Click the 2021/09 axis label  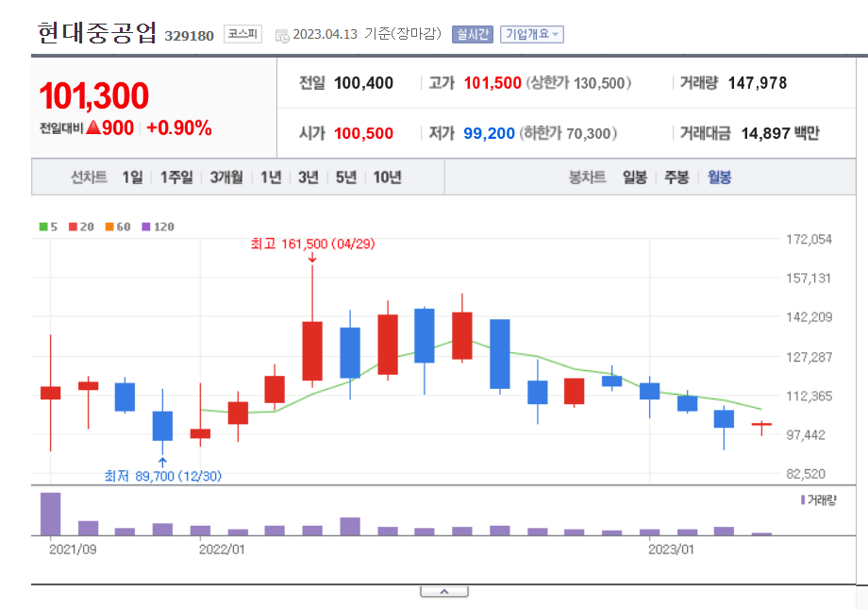[73, 550]
